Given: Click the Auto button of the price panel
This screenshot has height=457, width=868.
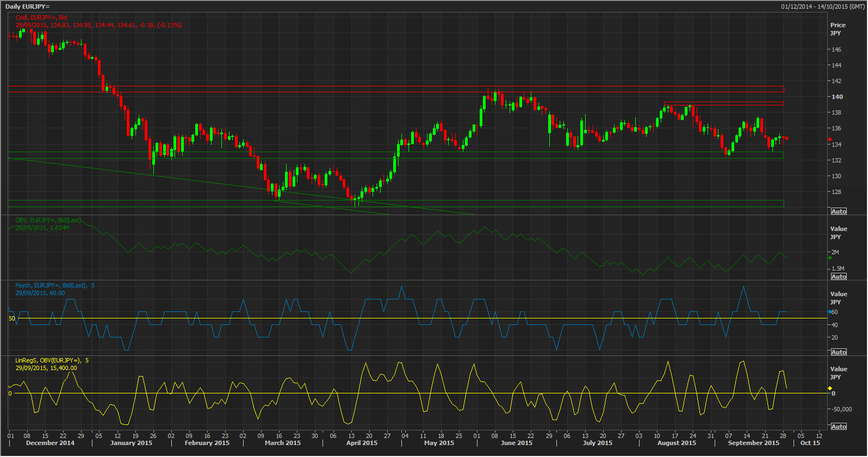Looking at the screenshot, I should pos(839,211).
